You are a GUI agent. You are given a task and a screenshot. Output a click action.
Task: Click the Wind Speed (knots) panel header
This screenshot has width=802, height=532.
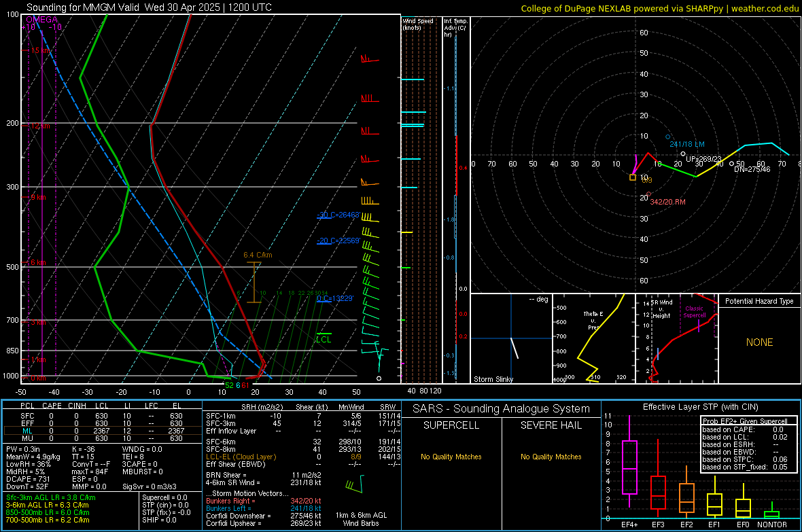418,24
